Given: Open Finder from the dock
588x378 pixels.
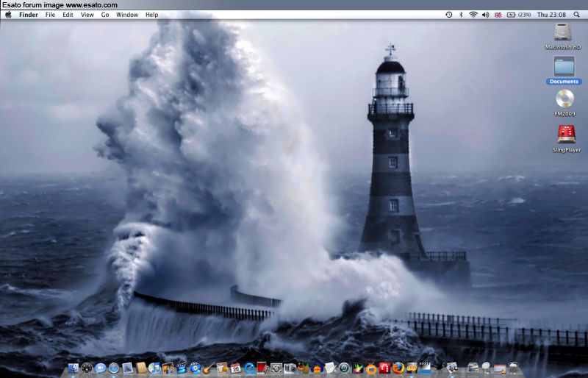Looking at the screenshot, I should click(x=73, y=368).
